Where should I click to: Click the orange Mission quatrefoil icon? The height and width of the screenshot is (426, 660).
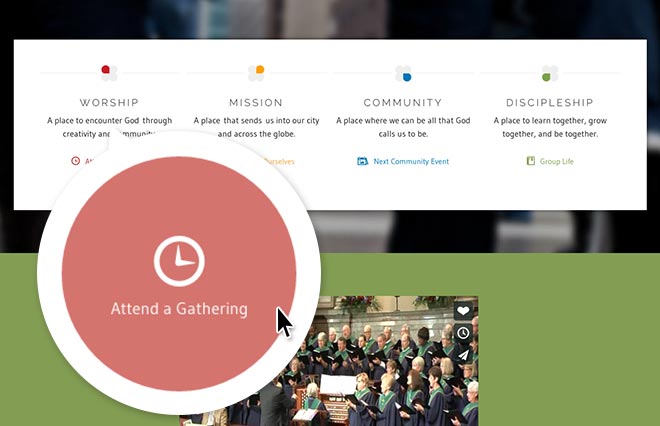click(x=256, y=73)
